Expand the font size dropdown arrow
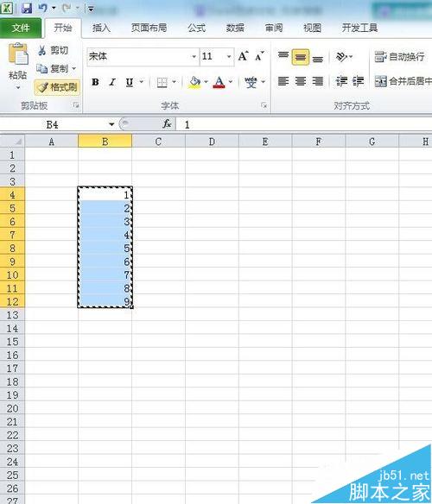 [229, 57]
